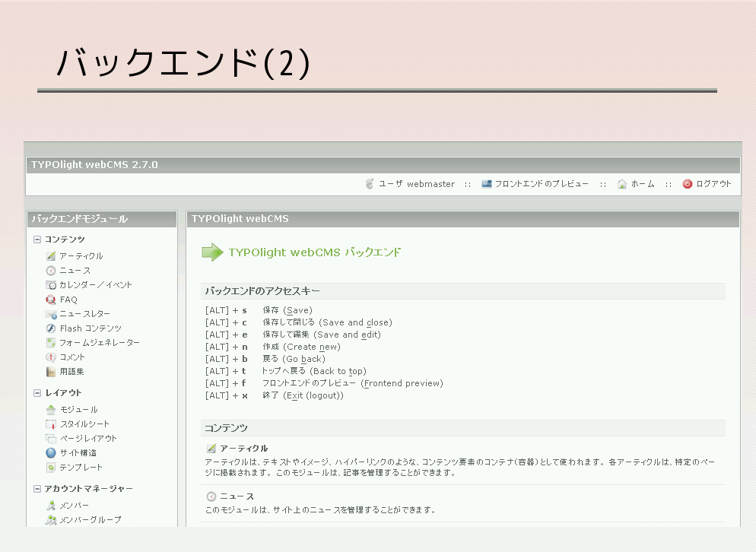Click the フォームジェネレーター icon
The height and width of the screenshot is (552, 756).
tap(51, 343)
